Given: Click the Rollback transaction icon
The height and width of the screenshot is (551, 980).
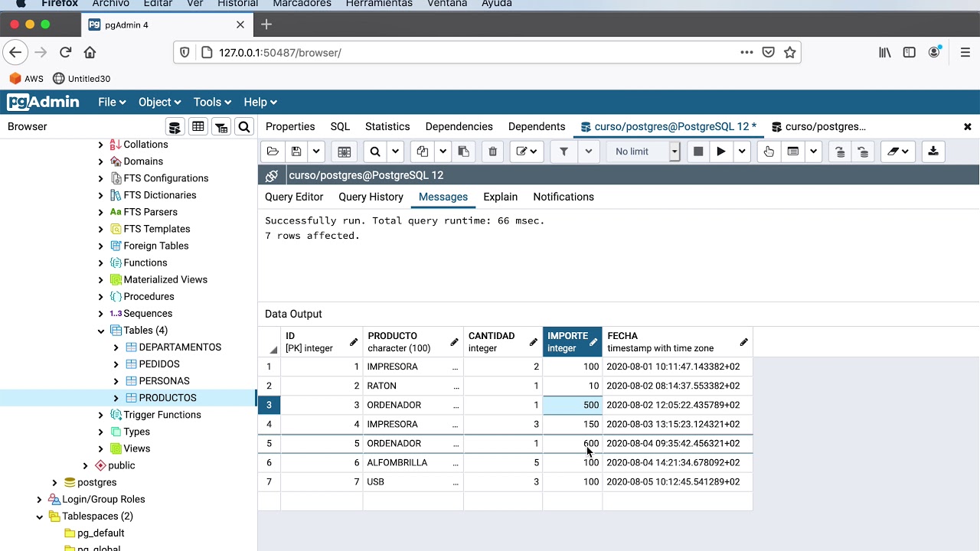Looking at the screenshot, I should point(863,152).
